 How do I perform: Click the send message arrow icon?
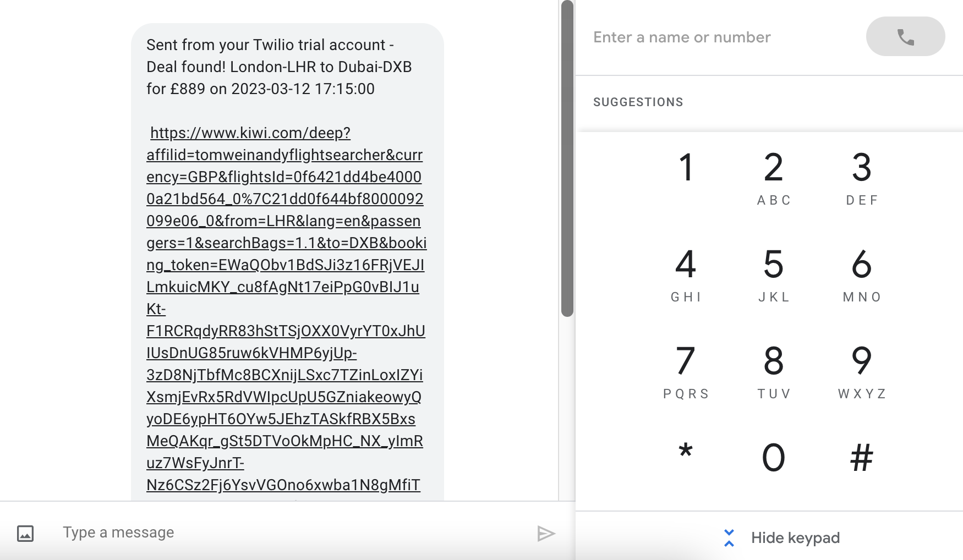tap(546, 533)
